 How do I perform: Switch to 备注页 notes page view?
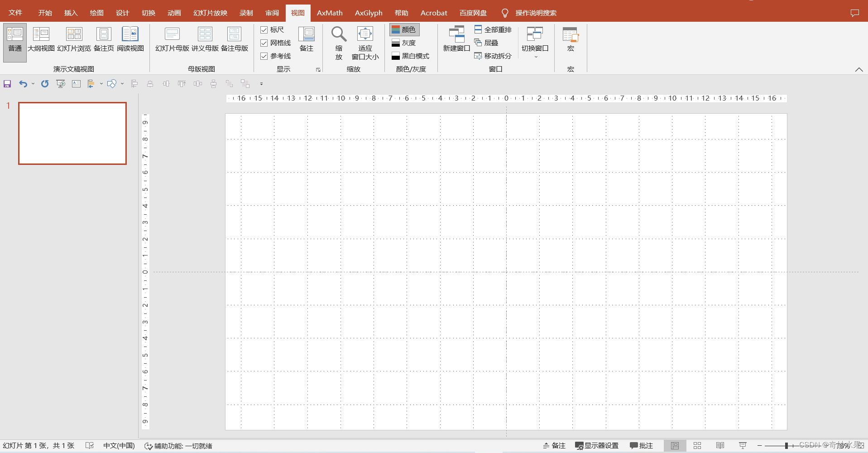104,40
